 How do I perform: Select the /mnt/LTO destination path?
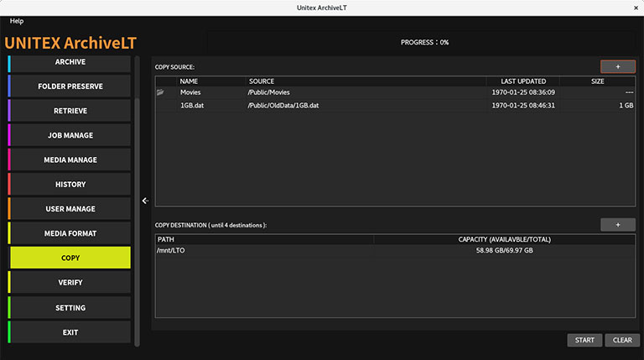(171, 250)
